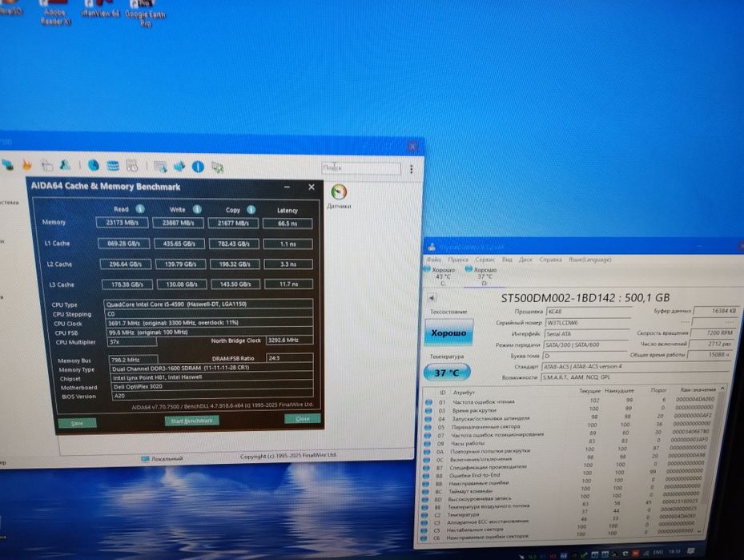Image resolution: width=744 pixels, height=560 pixels.
Task: Click the status icon for attribute C2 Температура row
Action: click(x=424, y=514)
